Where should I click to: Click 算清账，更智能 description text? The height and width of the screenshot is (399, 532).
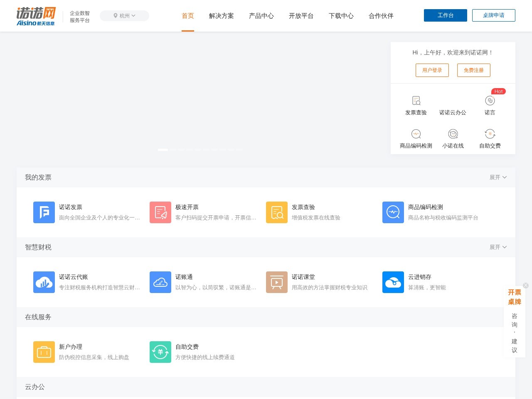tap(427, 288)
